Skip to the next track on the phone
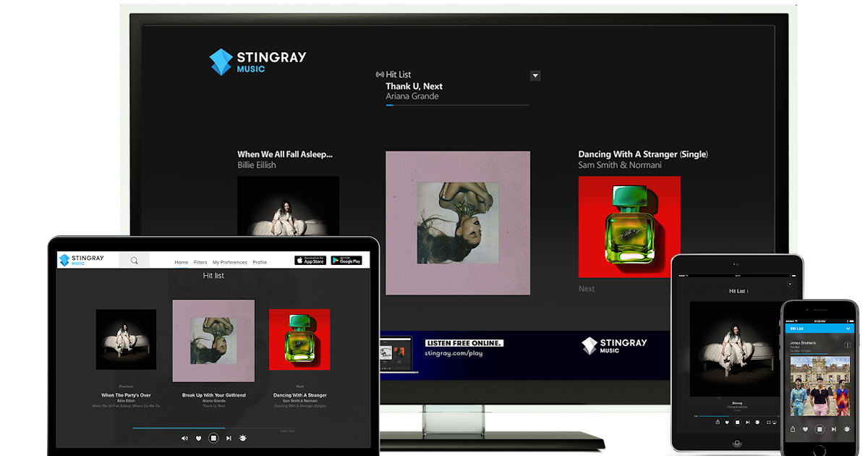This screenshot has width=868, height=456. [x=833, y=429]
